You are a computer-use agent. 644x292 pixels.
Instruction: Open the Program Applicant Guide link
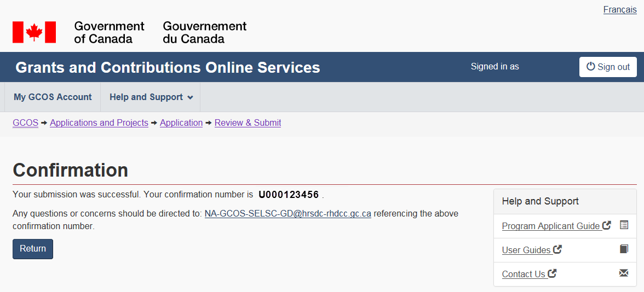point(551,226)
